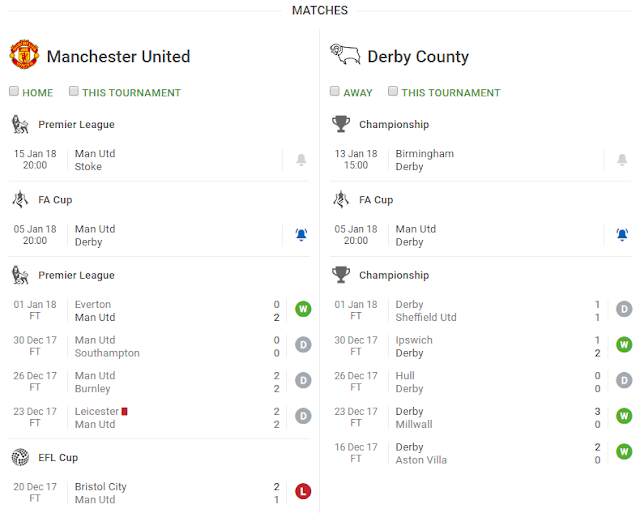640x513 pixels.
Task: Tick Manchester United's THIS TOURNAMENT checkbox
Action: tap(74, 92)
